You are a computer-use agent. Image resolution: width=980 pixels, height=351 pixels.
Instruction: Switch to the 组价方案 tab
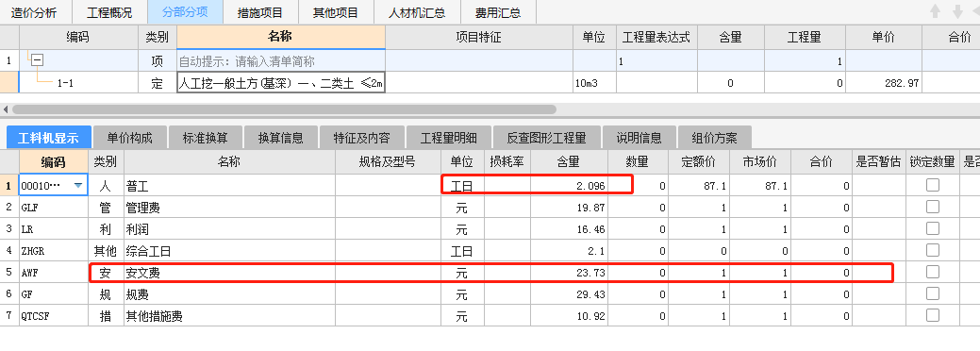[x=714, y=138]
